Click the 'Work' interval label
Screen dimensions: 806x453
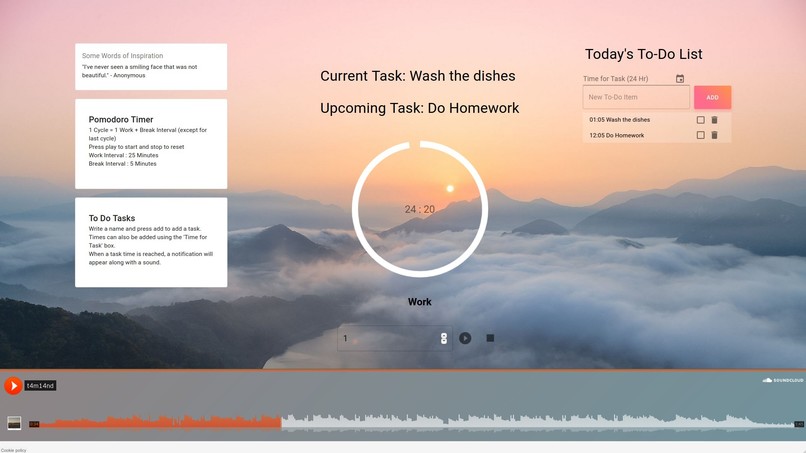pyautogui.click(x=419, y=302)
